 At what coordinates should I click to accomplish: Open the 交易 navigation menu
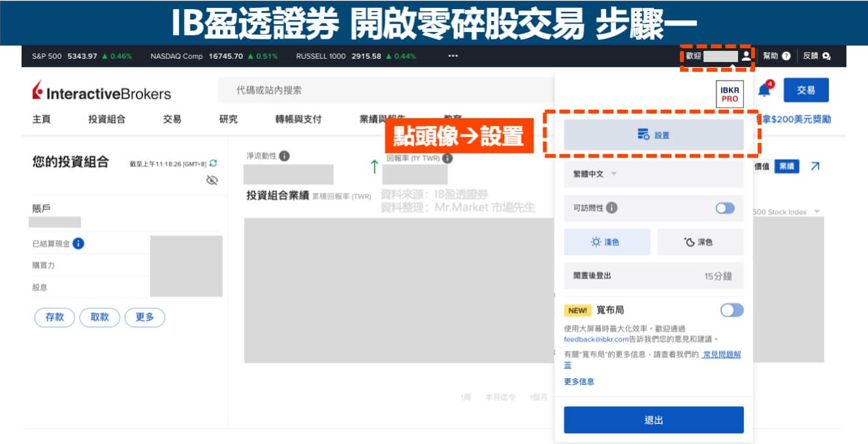click(172, 119)
